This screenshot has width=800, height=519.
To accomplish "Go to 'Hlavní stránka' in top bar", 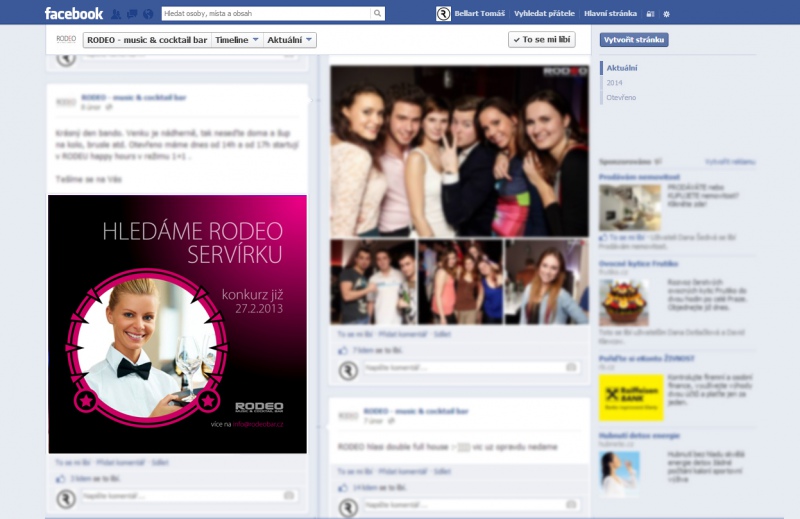I will click(612, 14).
